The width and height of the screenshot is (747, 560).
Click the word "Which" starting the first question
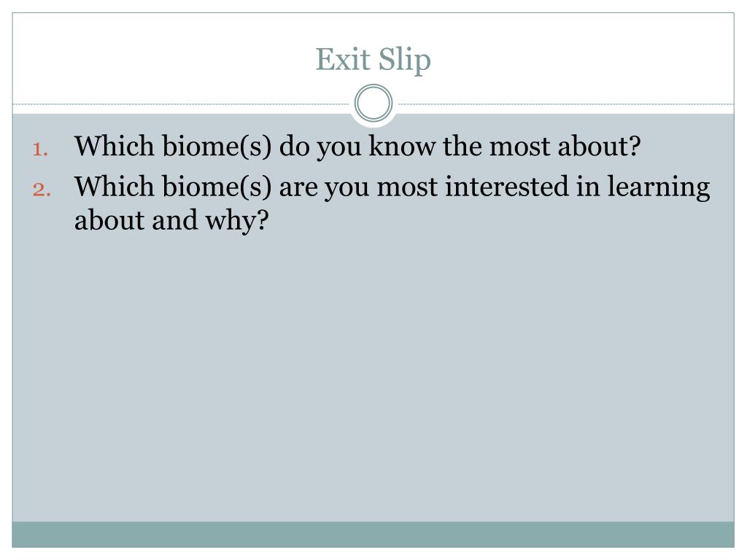click(115, 146)
